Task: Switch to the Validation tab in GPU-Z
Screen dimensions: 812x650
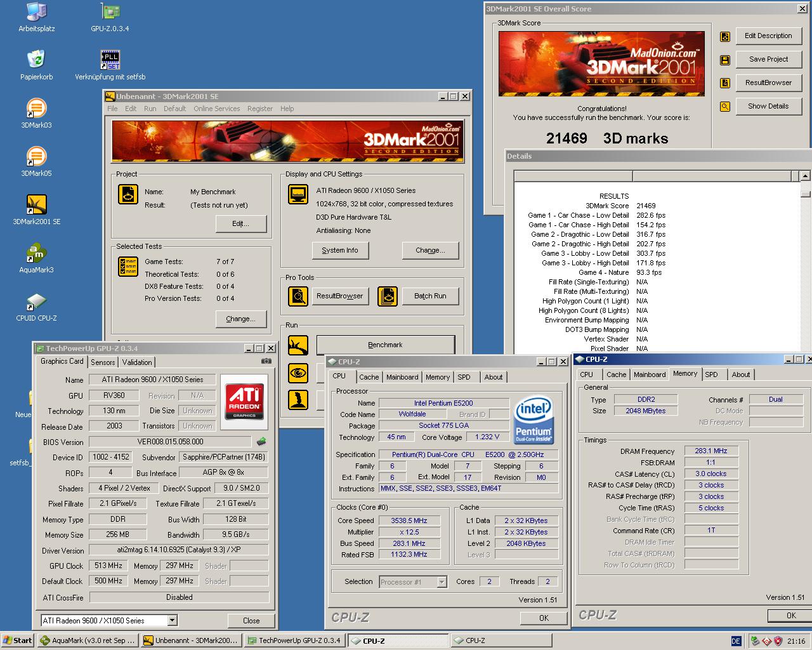Action: click(137, 362)
